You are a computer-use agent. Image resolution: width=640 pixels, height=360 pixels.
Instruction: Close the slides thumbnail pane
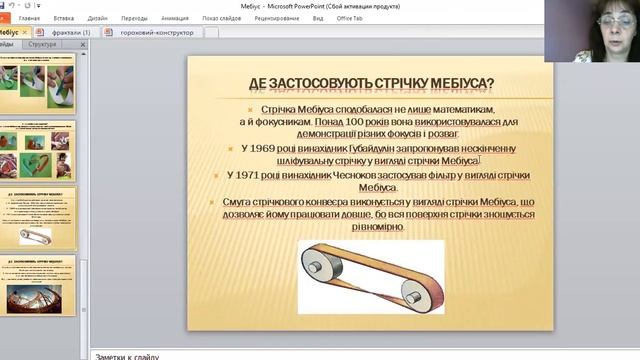(x=83, y=44)
